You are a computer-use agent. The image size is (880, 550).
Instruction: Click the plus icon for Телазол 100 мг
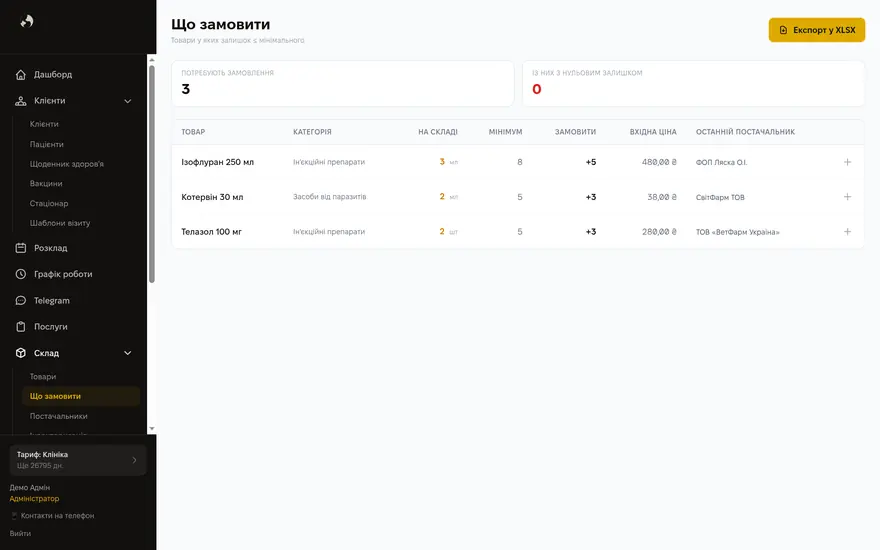point(847,232)
